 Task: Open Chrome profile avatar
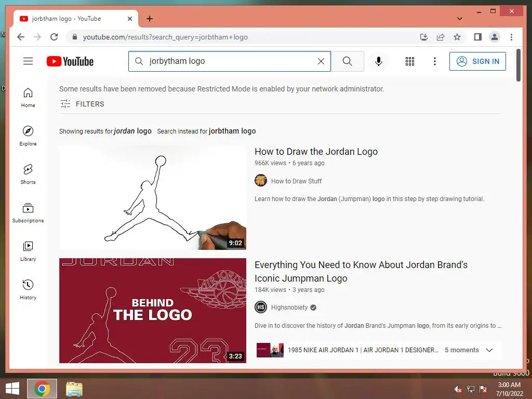click(495, 37)
